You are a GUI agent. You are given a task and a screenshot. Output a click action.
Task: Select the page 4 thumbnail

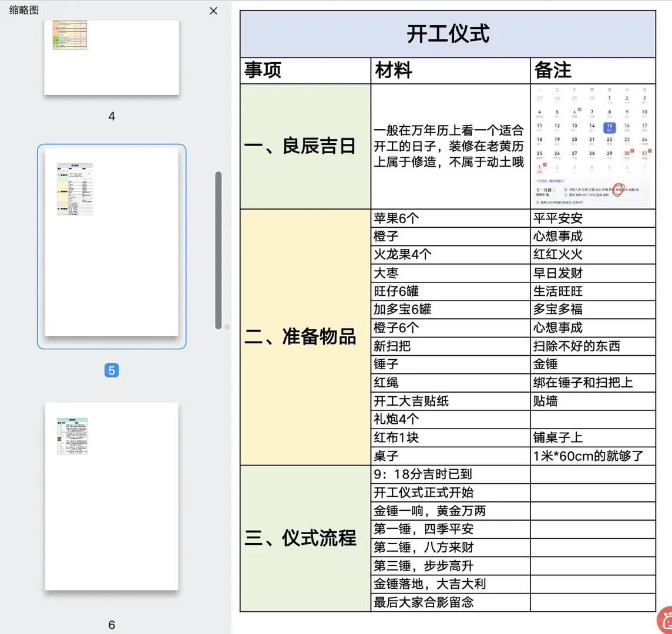click(x=112, y=56)
